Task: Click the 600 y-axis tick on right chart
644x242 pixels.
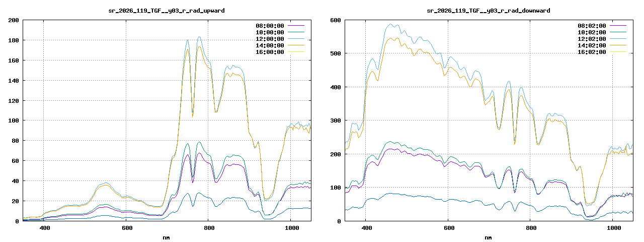Action: (x=336, y=20)
